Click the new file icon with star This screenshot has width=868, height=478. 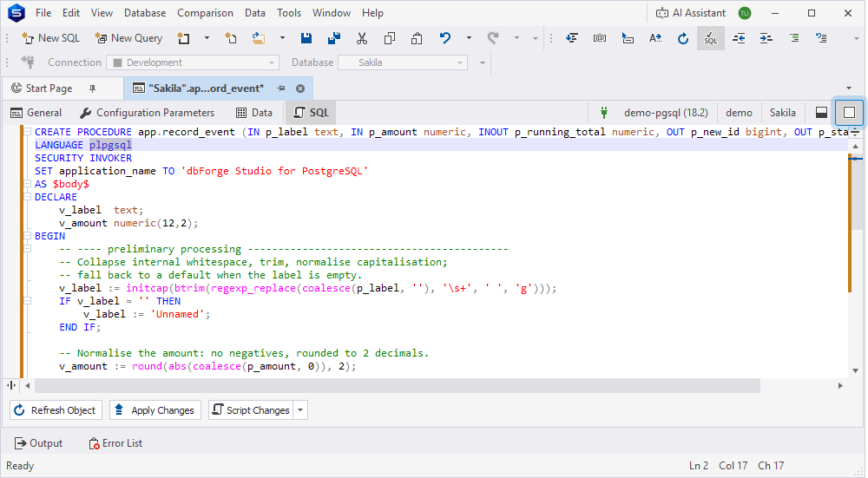pos(231,38)
